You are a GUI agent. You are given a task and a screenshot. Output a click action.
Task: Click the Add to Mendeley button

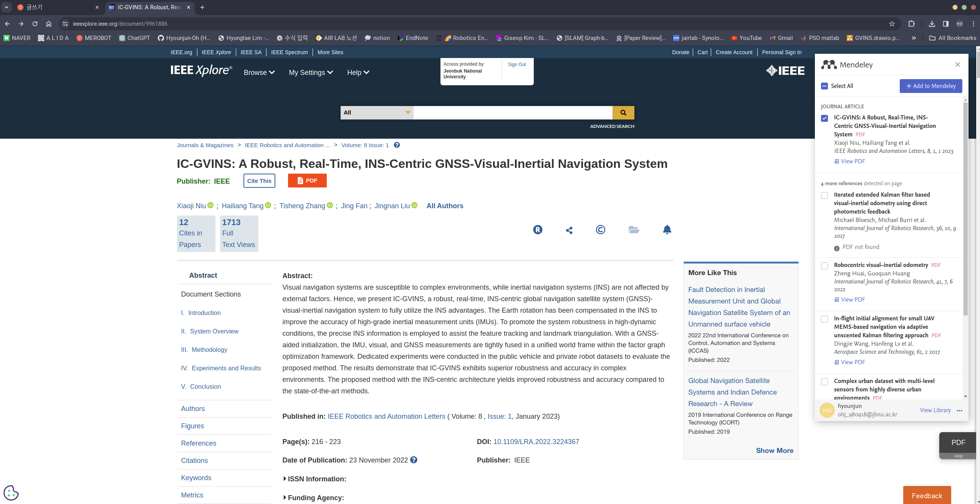click(x=930, y=86)
